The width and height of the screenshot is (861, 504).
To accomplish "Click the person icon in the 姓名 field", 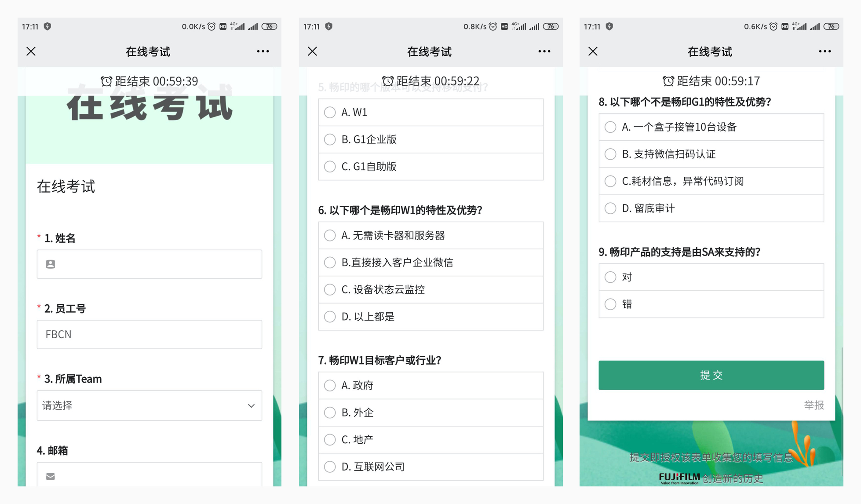I will 51,264.
